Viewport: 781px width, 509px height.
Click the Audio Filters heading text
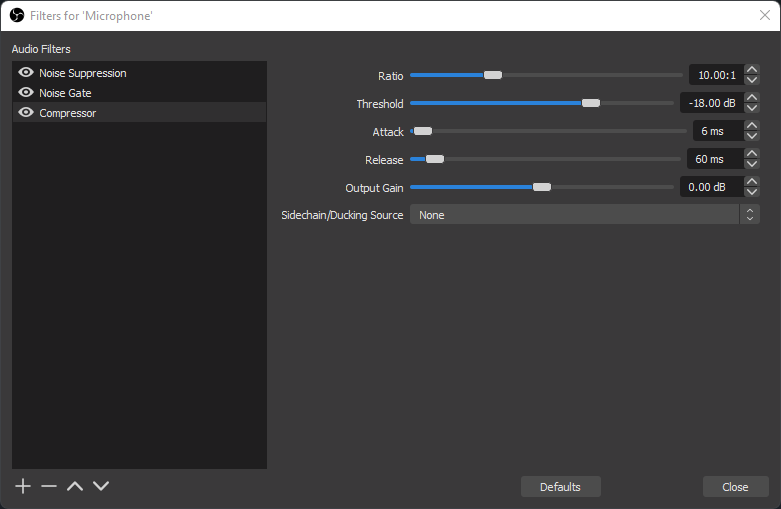click(x=41, y=49)
